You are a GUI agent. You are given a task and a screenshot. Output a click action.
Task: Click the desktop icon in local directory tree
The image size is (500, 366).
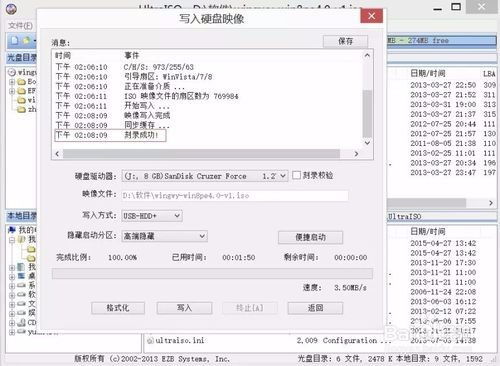pos(22,276)
